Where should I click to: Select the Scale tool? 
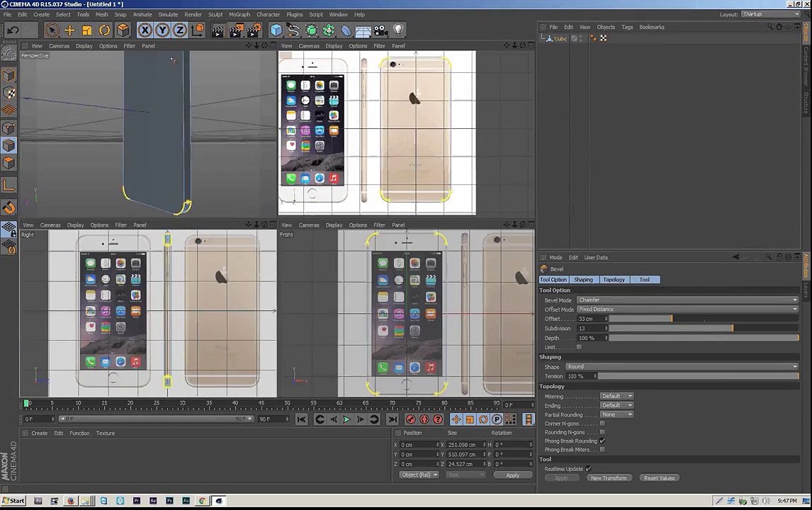tap(87, 30)
